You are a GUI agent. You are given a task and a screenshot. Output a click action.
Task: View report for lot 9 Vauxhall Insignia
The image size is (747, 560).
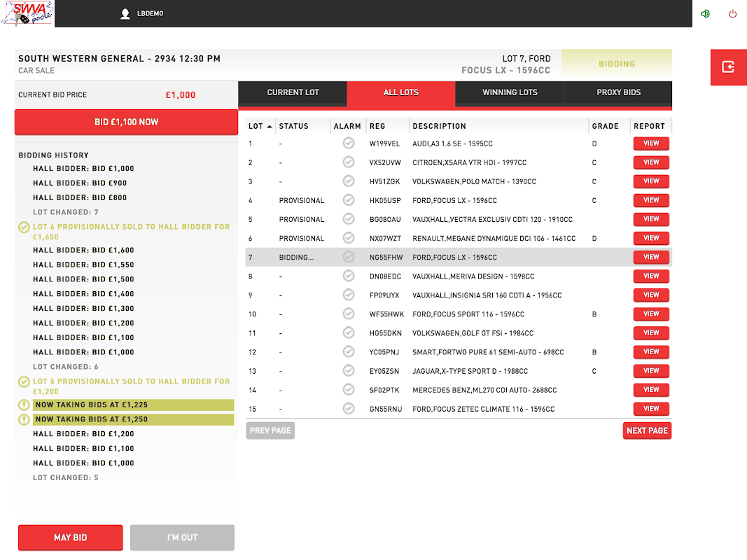[651, 295]
